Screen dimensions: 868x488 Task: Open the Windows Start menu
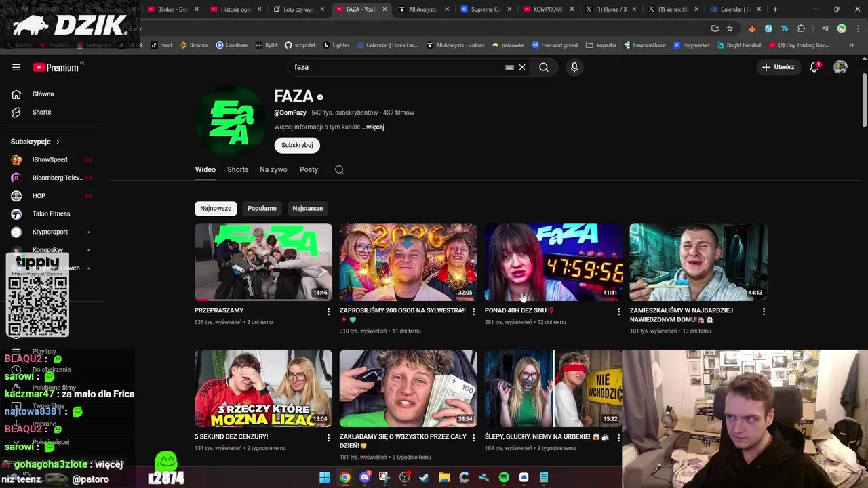325,478
